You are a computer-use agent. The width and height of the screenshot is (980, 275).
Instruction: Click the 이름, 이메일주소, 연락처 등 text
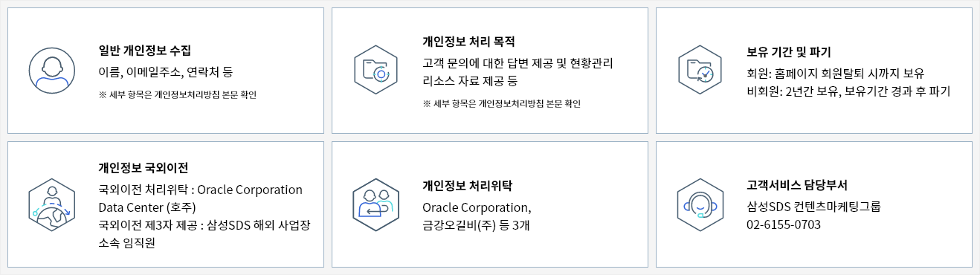(166, 72)
